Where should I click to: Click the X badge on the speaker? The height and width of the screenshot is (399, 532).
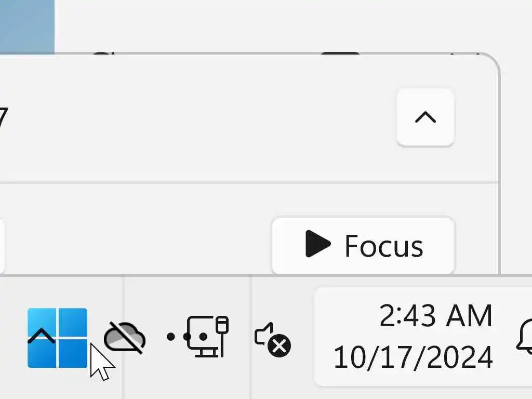click(x=279, y=346)
